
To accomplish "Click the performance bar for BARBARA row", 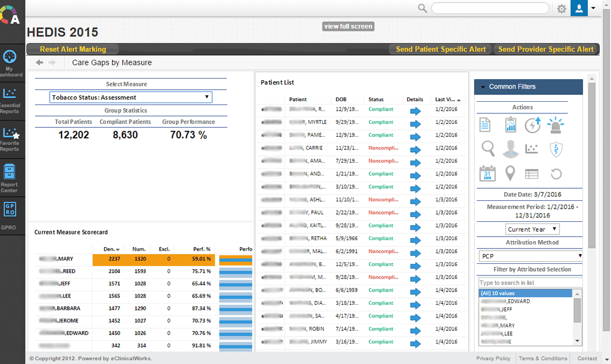I will [235, 309].
